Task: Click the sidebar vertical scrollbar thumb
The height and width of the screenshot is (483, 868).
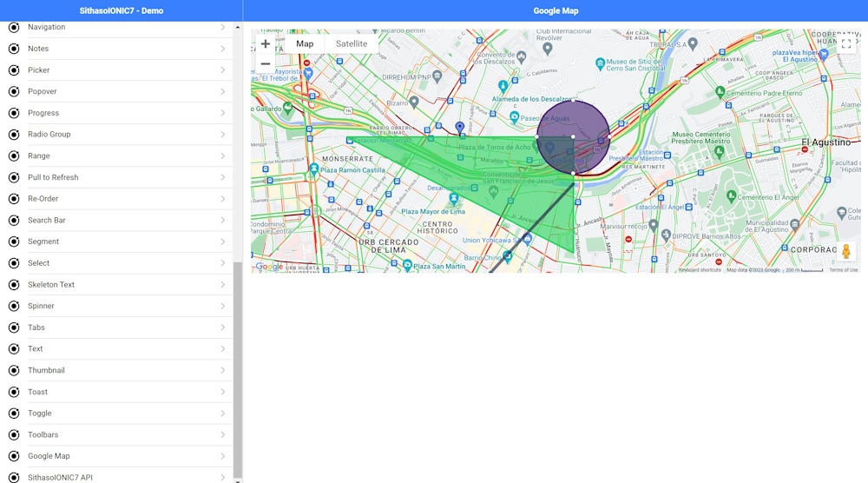Action: 238,370
